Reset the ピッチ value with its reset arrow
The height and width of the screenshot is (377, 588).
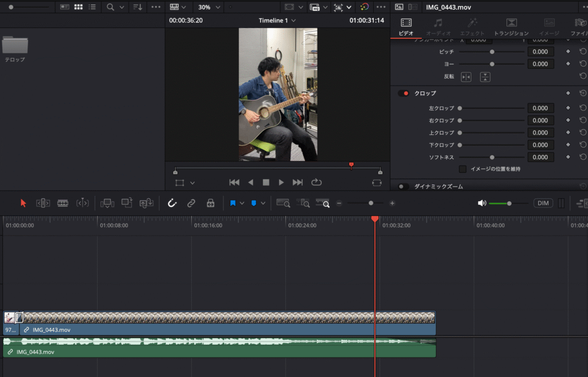click(583, 52)
